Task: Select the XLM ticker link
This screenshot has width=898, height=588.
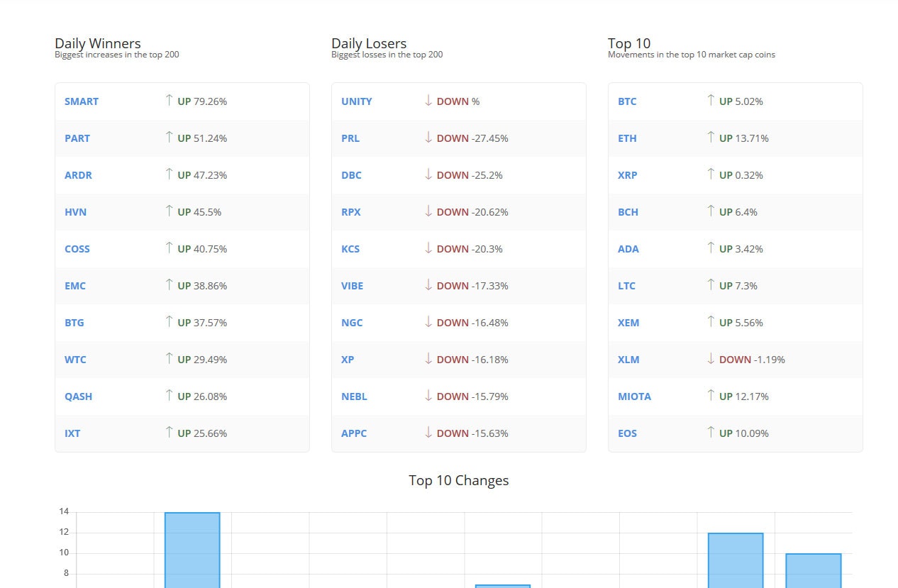Action: click(628, 360)
